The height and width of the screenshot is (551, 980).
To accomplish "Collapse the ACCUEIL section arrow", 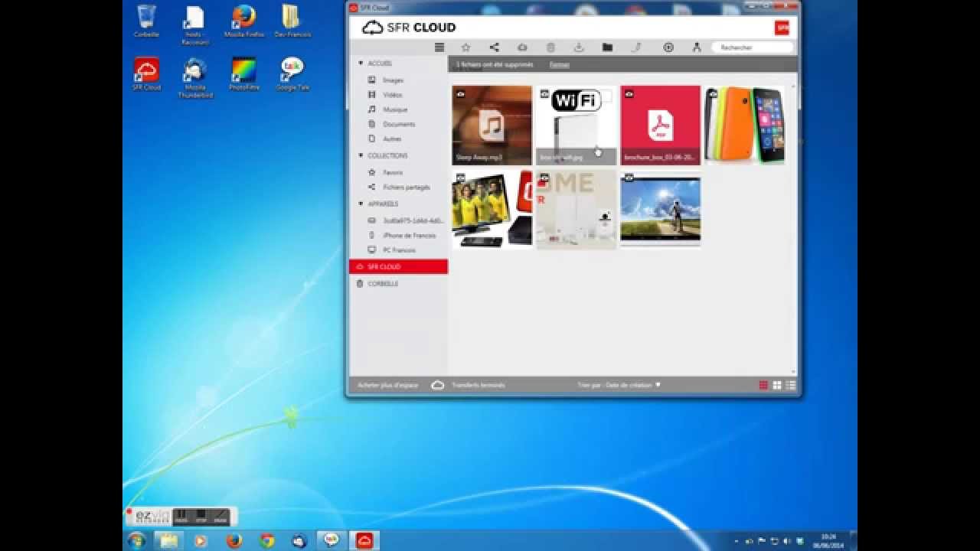I will pos(361,64).
